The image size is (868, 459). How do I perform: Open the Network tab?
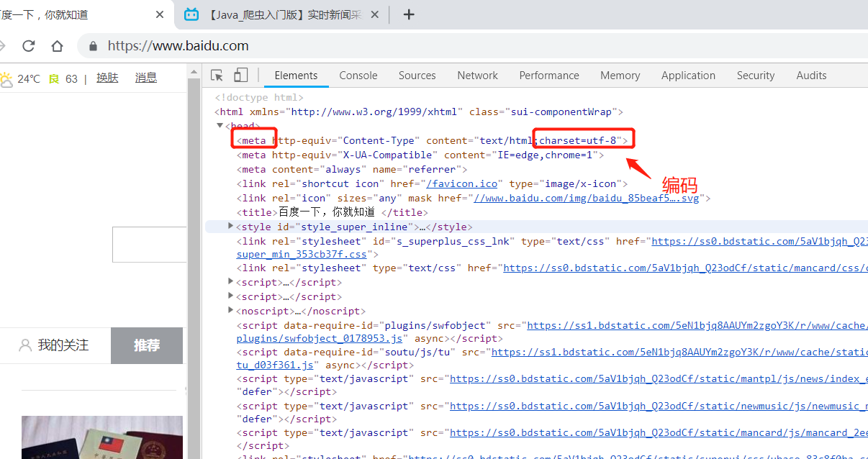(x=478, y=76)
